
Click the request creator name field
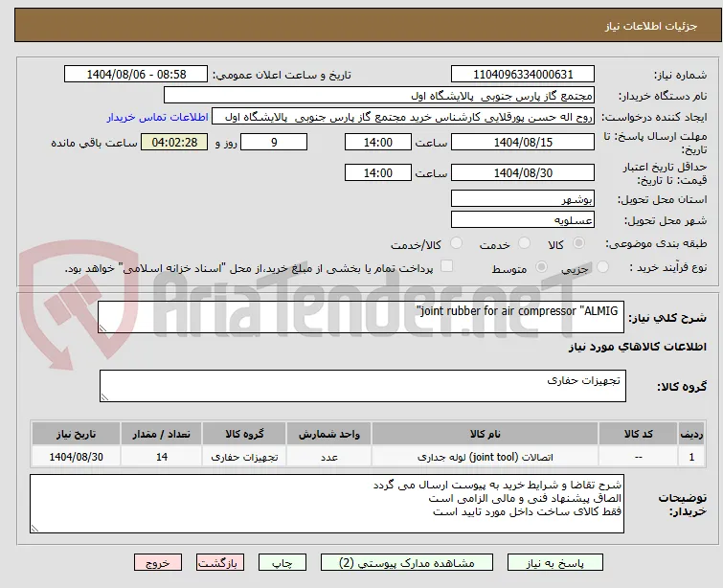pyautogui.click(x=403, y=117)
